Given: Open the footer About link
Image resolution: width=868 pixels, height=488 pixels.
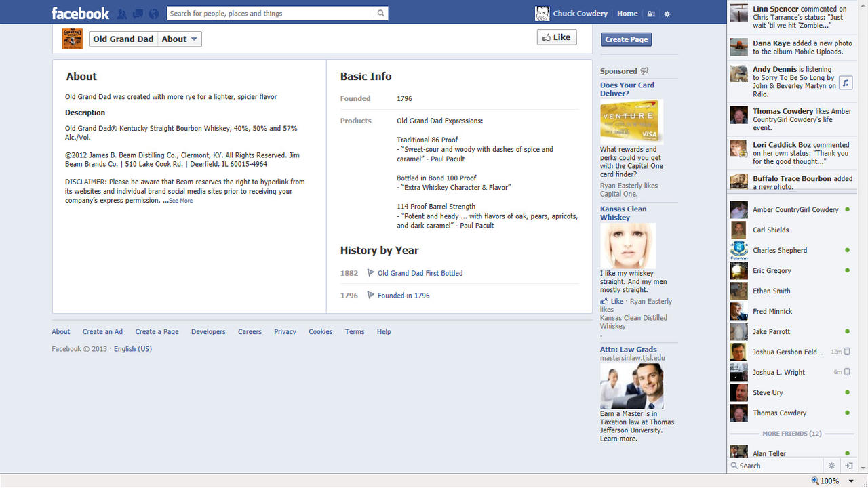Looking at the screenshot, I should click(61, 332).
